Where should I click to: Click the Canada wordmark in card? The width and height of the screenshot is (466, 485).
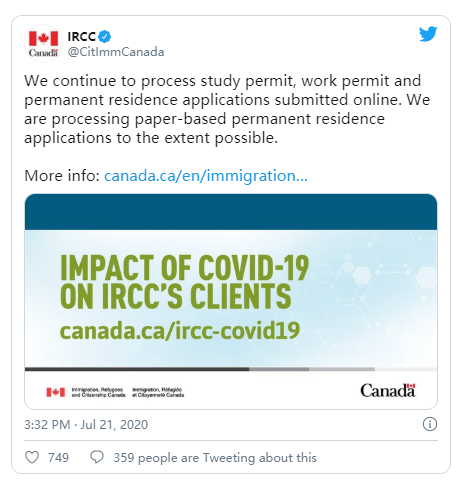point(388,390)
